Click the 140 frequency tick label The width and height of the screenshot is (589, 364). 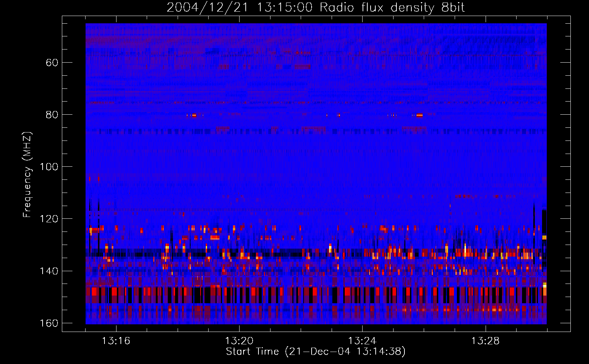pyautogui.click(x=49, y=271)
